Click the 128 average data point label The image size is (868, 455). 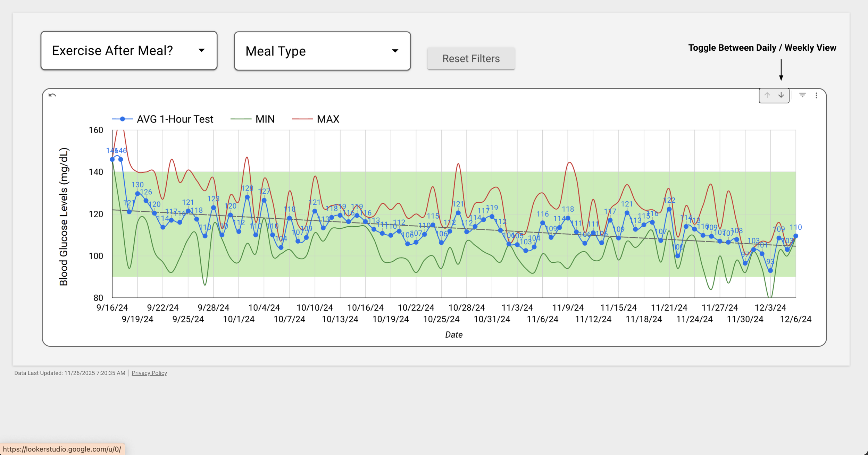point(247,188)
